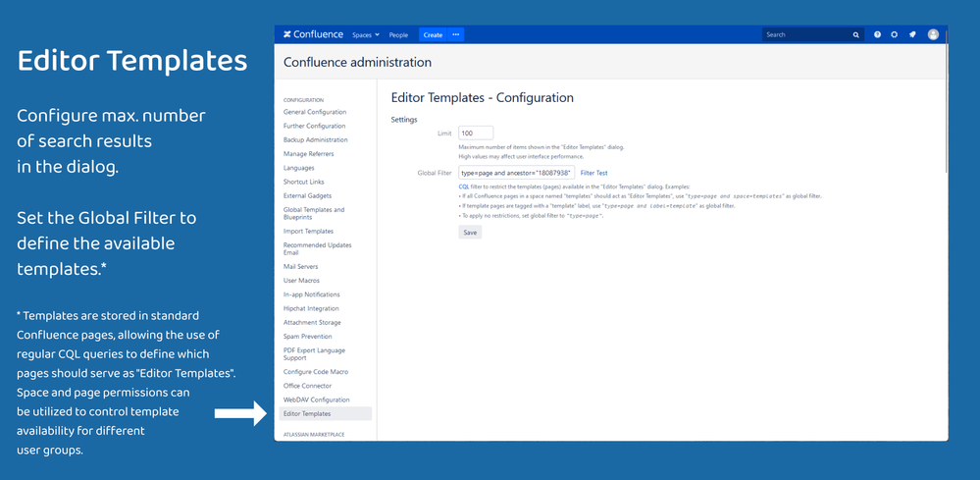Open Office Connector settings
The height and width of the screenshot is (480, 980).
(307, 386)
